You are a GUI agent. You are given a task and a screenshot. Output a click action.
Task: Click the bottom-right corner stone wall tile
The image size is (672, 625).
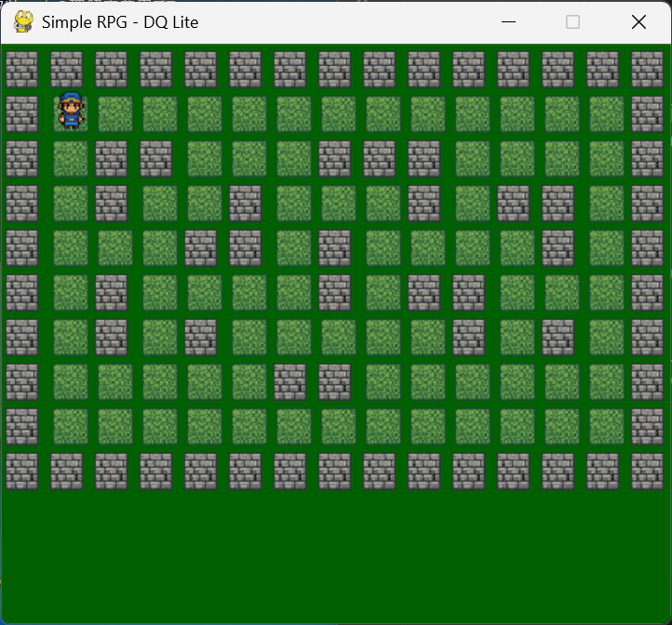coord(647,471)
